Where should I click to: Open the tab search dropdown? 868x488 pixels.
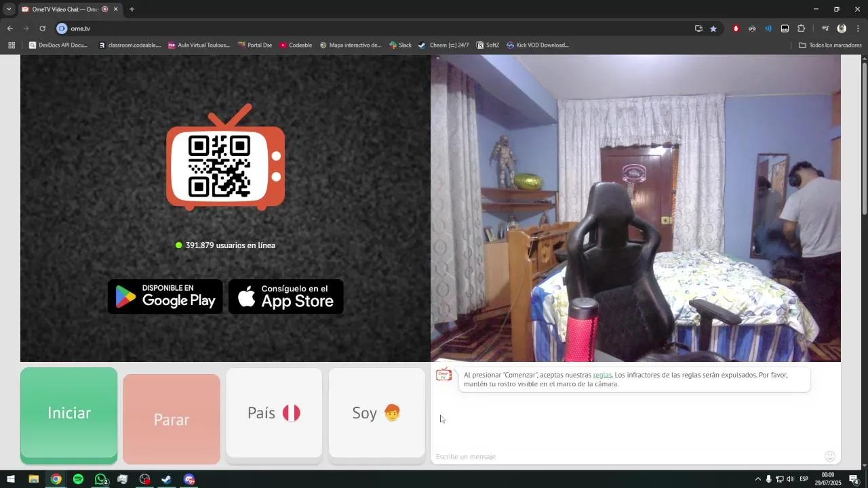[x=9, y=9]
